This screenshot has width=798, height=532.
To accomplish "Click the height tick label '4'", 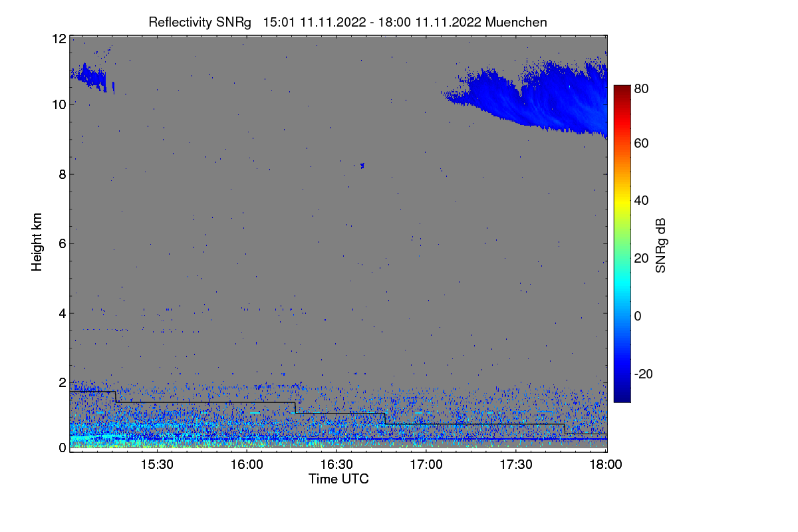I will (x=62, y=313).
